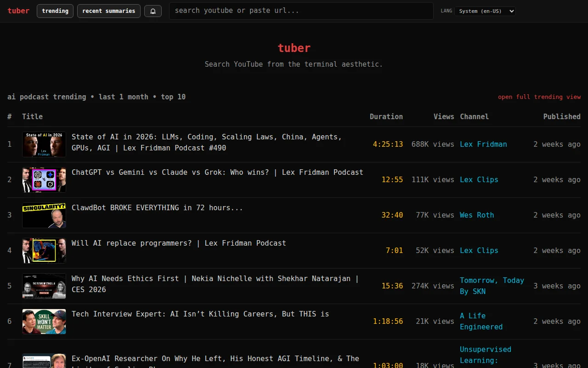Click the notifications bell icon

click(x=153, y=11)
